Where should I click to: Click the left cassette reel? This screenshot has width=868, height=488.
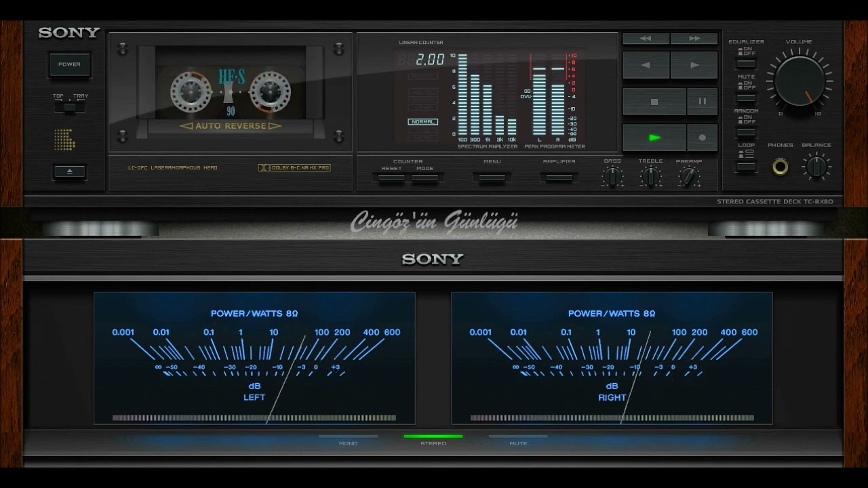point(191,91)
